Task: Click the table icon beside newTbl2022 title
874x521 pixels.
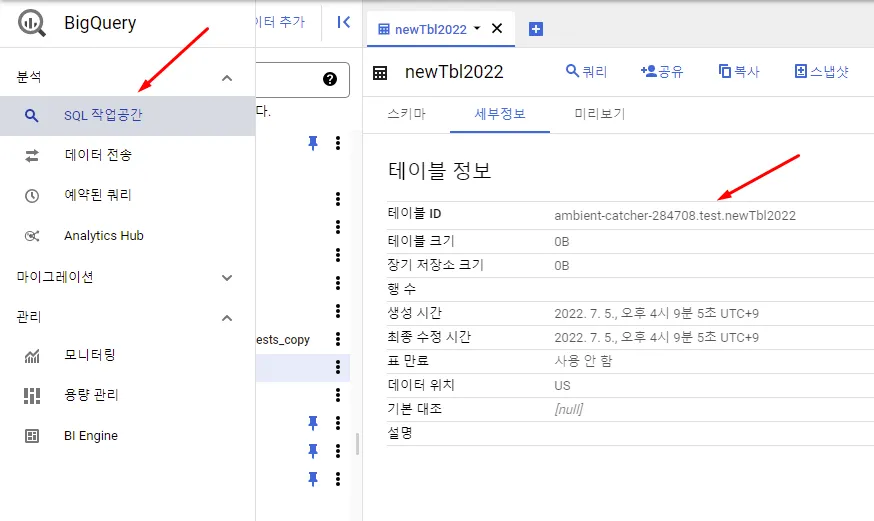Action: click(x=380, y=73)
